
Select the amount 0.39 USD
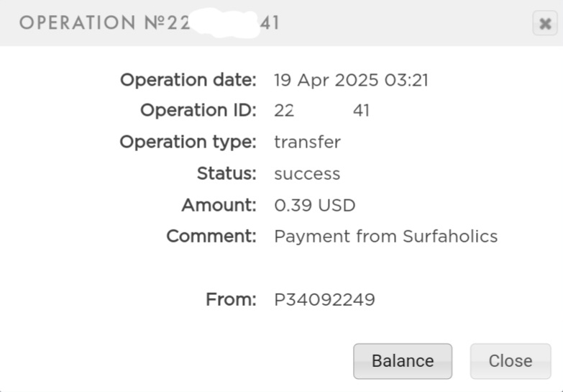pos(314,205)
